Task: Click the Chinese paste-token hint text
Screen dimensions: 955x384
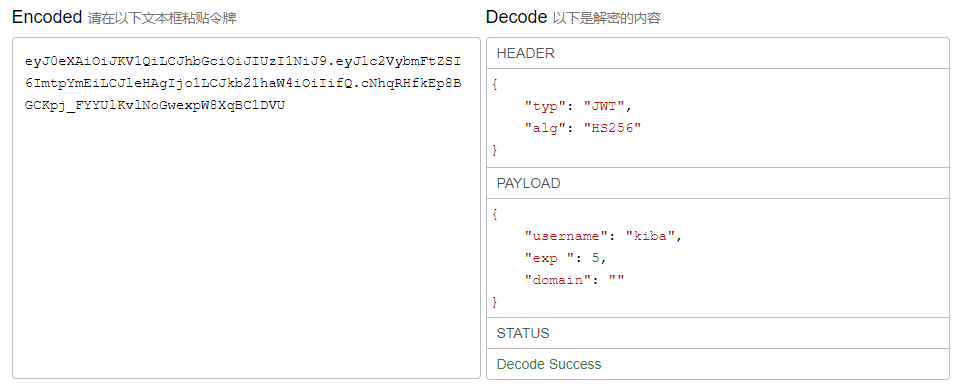Action: (x=162, y=18)
